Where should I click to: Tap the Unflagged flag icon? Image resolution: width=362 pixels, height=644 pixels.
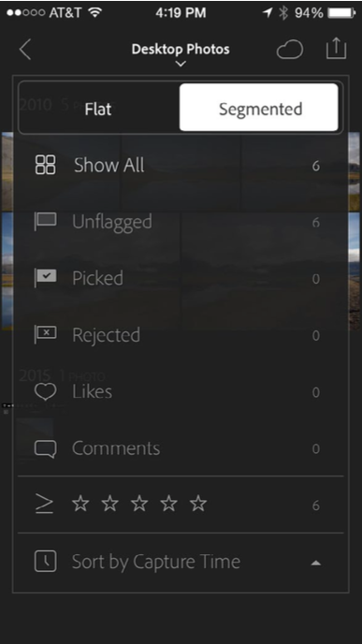[45, 222]
